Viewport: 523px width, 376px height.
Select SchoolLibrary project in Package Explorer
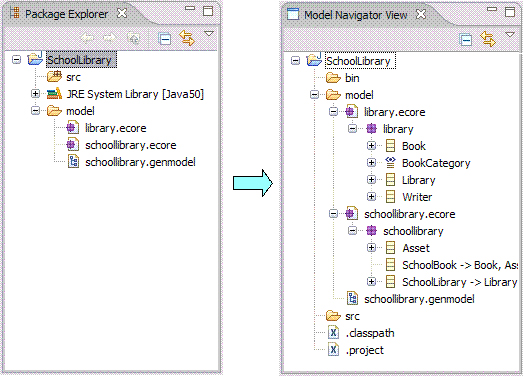click(81, 60)
